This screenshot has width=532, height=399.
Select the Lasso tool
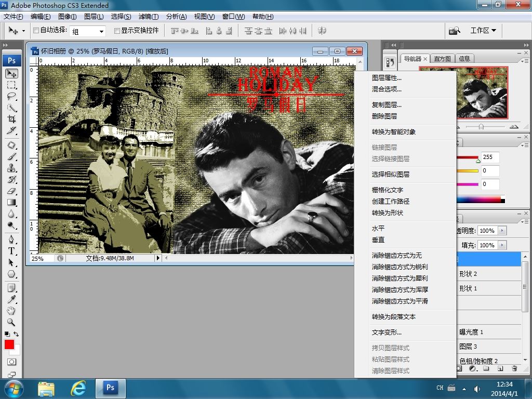11,96
